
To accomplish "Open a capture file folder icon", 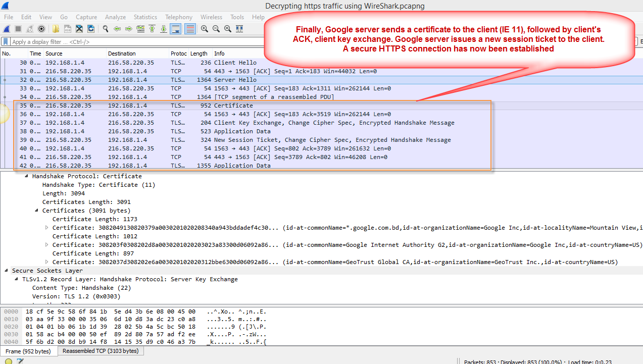I will 56,29.
